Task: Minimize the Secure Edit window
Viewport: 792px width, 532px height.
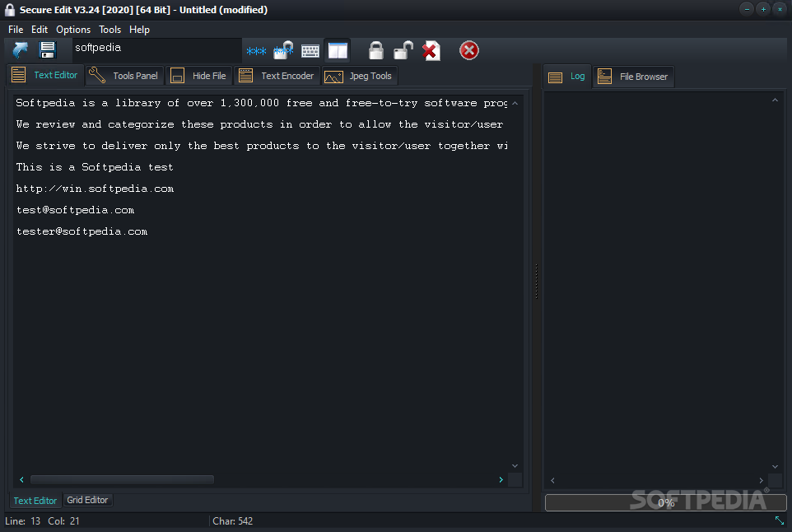Action: [747, 9]
